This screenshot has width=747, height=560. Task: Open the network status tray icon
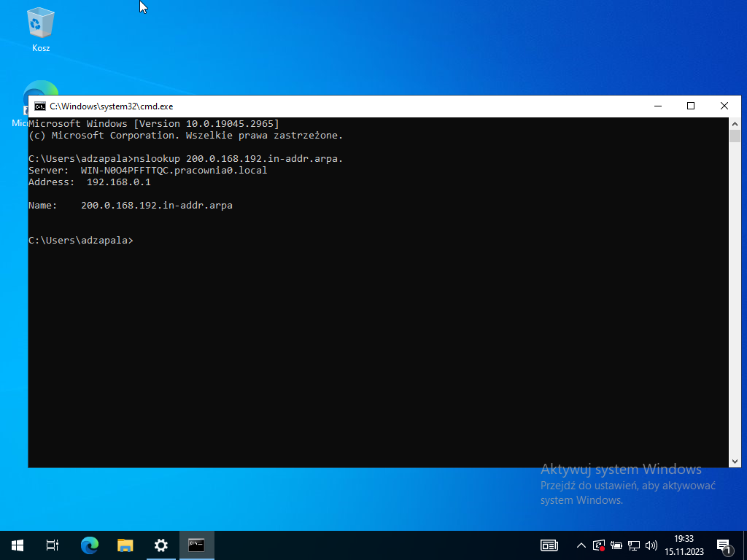(x=634, y=545)
